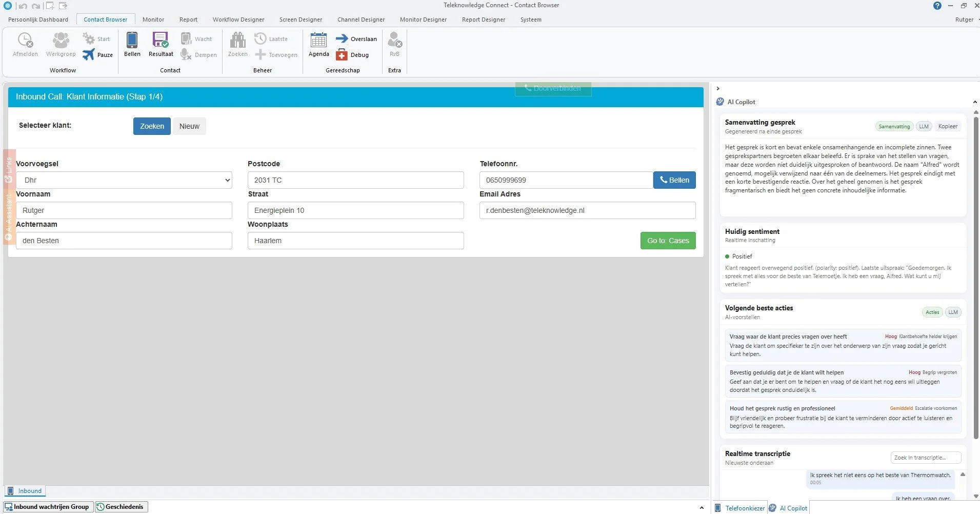Click into the Postcode field

356,180
